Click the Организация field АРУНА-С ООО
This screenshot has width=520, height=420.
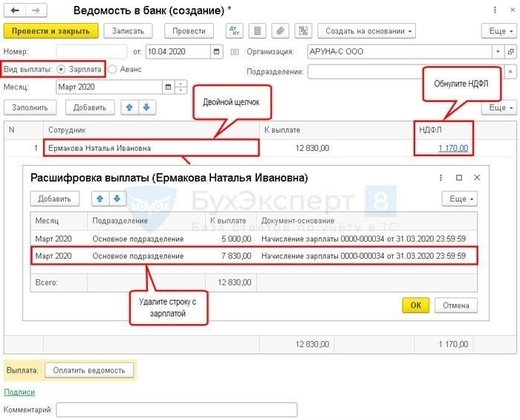point(400,52)
